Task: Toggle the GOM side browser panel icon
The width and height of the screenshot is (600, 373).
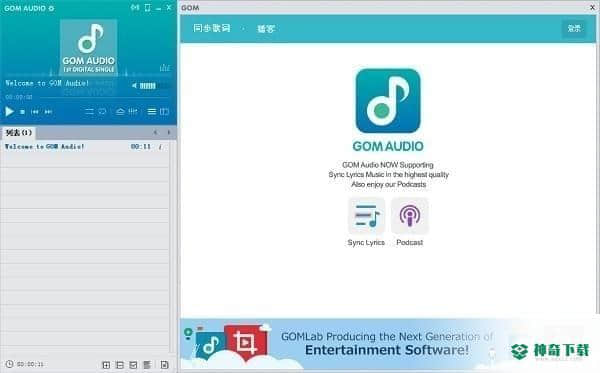Action: [x=164, y=111]
